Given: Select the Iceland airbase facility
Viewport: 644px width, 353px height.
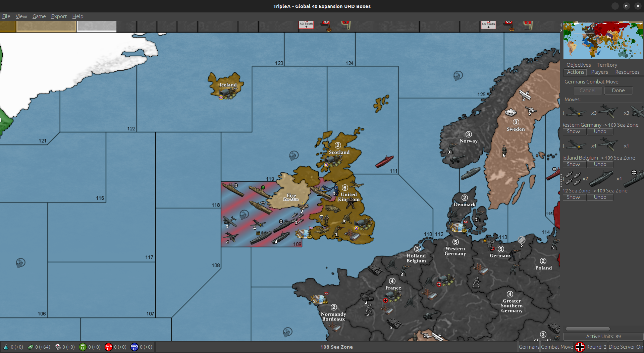Looking at the screenshot, I should click(228, 94).
